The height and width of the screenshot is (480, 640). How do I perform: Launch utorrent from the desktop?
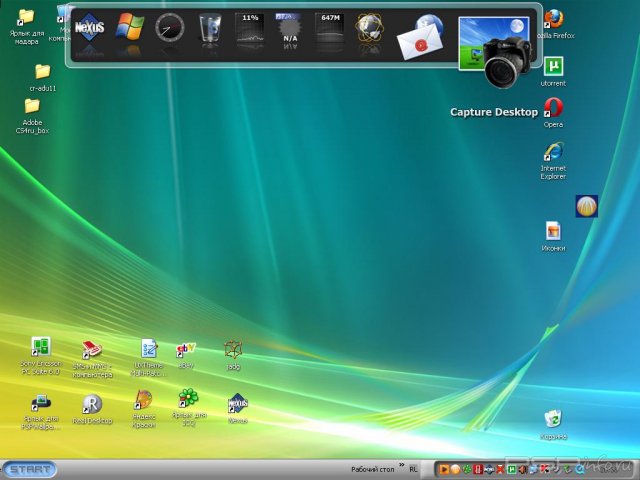pyautogui.click(x=553, y=68)
